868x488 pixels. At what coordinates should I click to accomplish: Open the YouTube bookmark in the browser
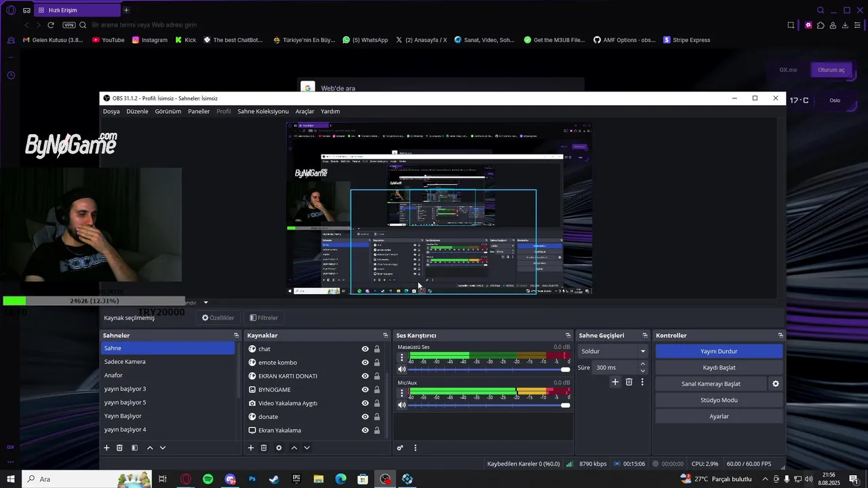108,40
